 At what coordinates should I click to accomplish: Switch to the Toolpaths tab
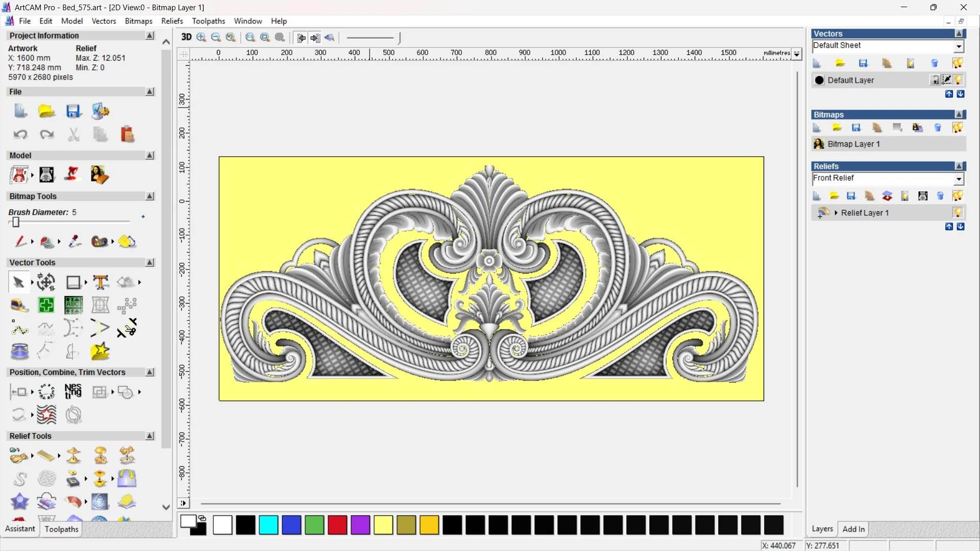tap(61, 529)
